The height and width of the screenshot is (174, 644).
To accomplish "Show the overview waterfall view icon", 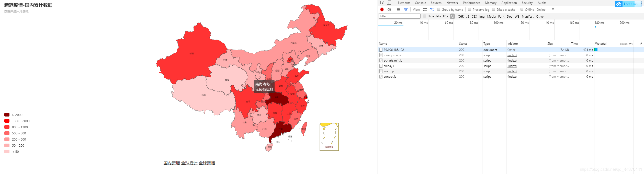I will [432, 9].
